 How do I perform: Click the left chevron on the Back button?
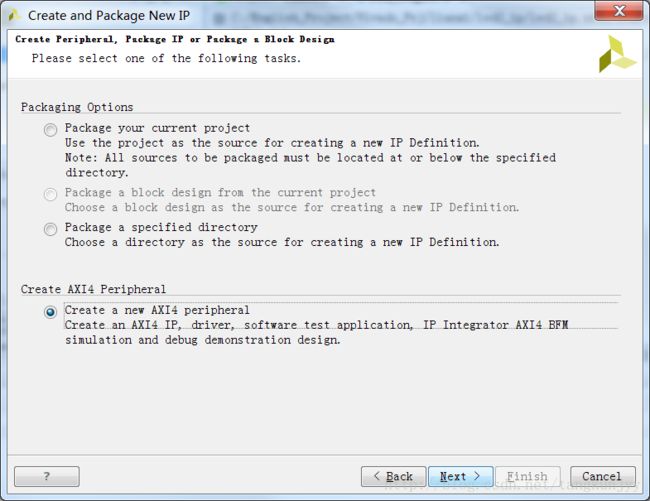377,476
